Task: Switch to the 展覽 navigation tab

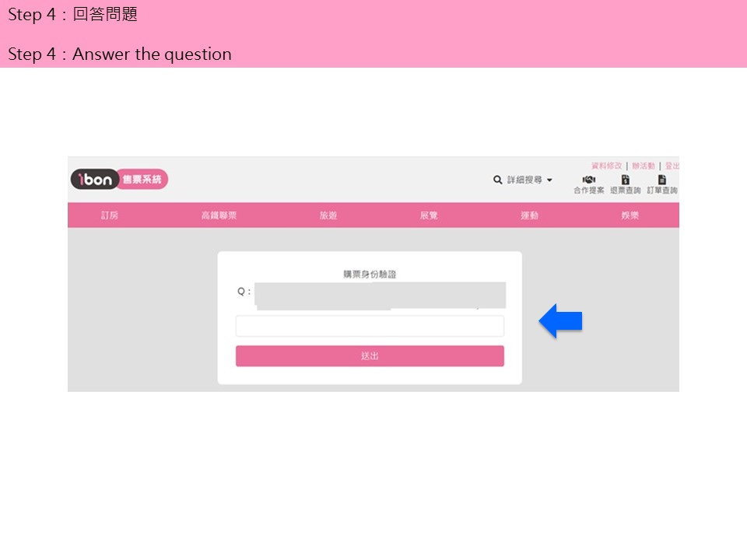Action: [429, 215]
